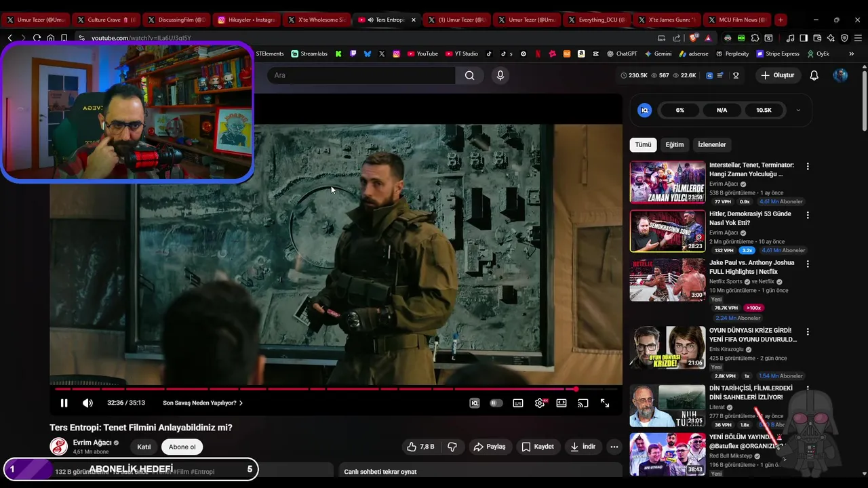Open more actions menu beside İndir
The image size is (868, 488).
pos(614,447)
